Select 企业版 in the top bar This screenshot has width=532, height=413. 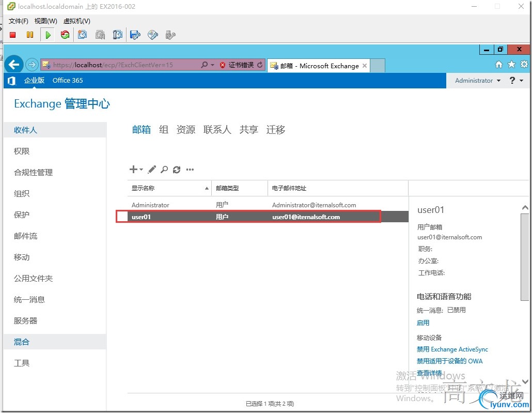point(34,81)
